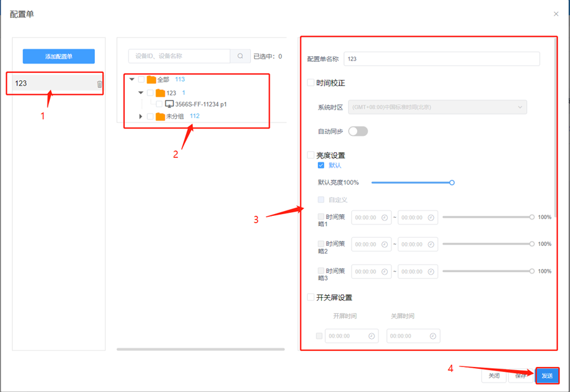Click the monitor icon for device 3566S-FF-11234
The image size is (570, 392).
point(169,104)
